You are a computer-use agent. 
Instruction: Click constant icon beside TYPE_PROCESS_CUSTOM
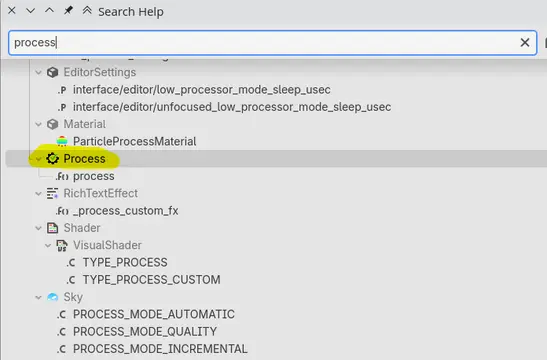click(71, 280)
